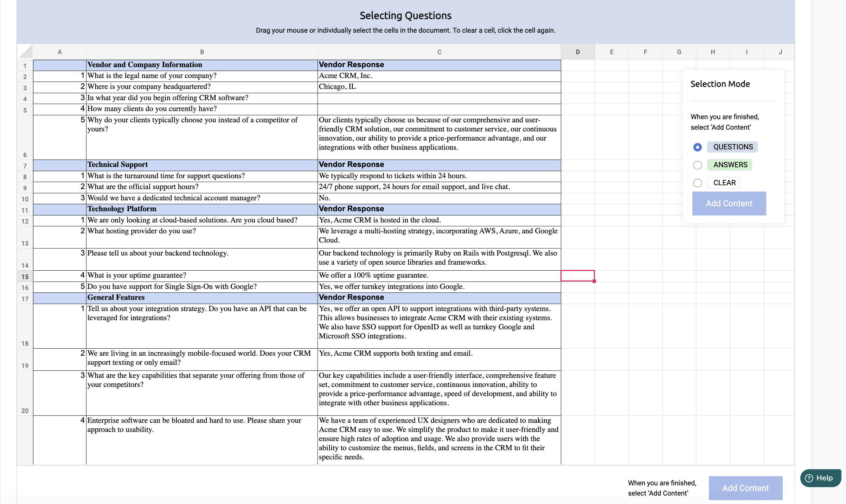The width and height of the screenshot is (846, 504).
Task: Click the select-all corner of spreadsheet
Action: (25, 52)
